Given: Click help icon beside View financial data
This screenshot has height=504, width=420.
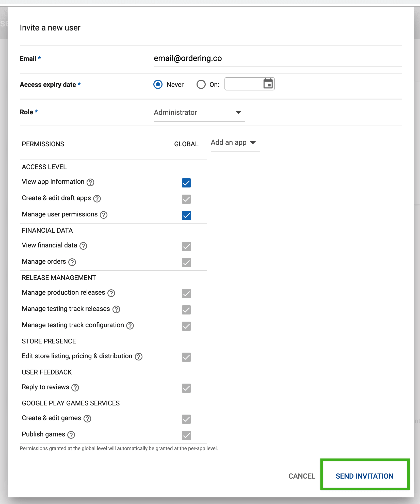Looking at the screenshot, I should (x=83, y=246).
